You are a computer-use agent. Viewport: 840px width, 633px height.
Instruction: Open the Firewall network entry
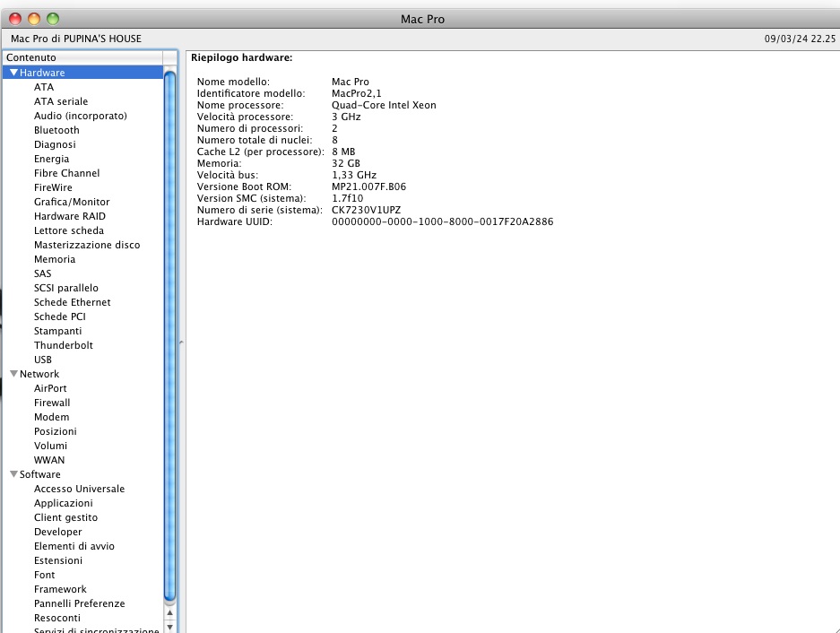[52, 403]
